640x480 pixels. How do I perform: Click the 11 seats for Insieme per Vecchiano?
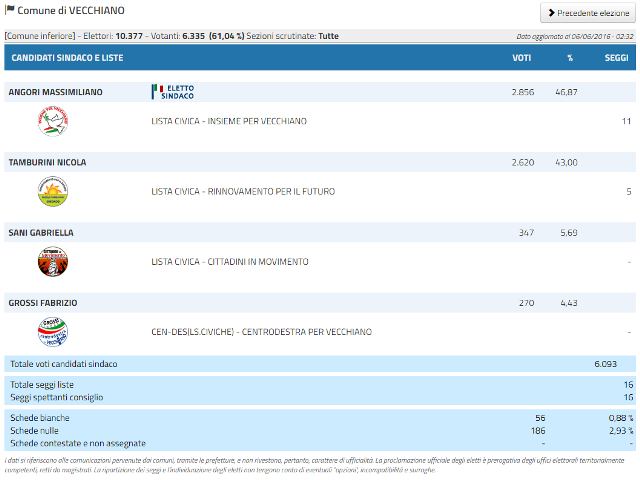627,121
